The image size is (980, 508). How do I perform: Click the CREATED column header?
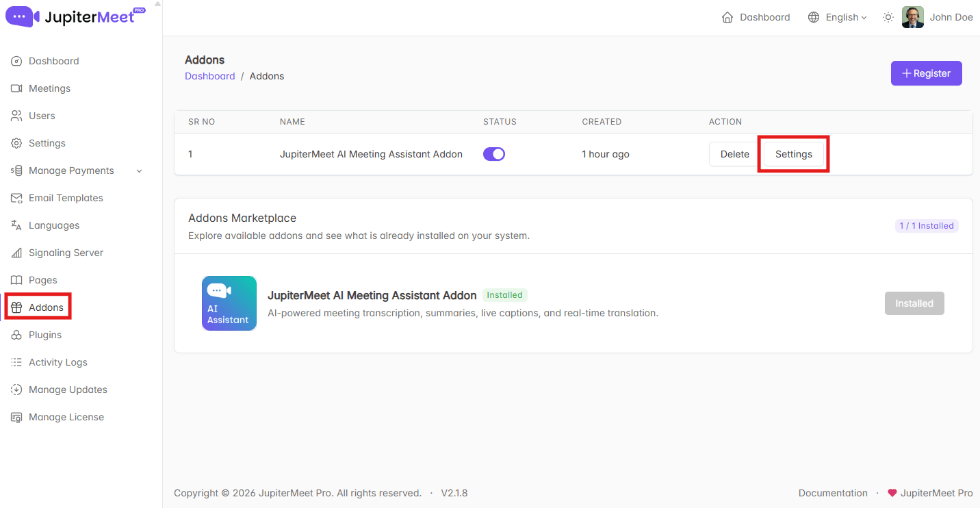[602, 122]
